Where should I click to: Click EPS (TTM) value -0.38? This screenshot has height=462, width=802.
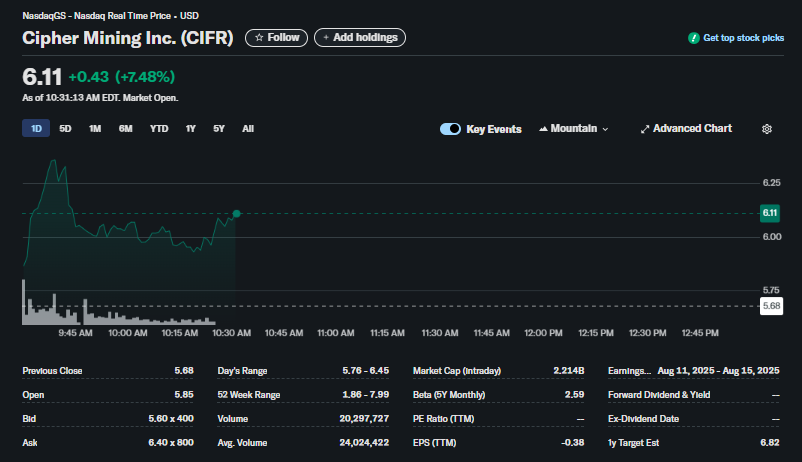coord(572,443)
